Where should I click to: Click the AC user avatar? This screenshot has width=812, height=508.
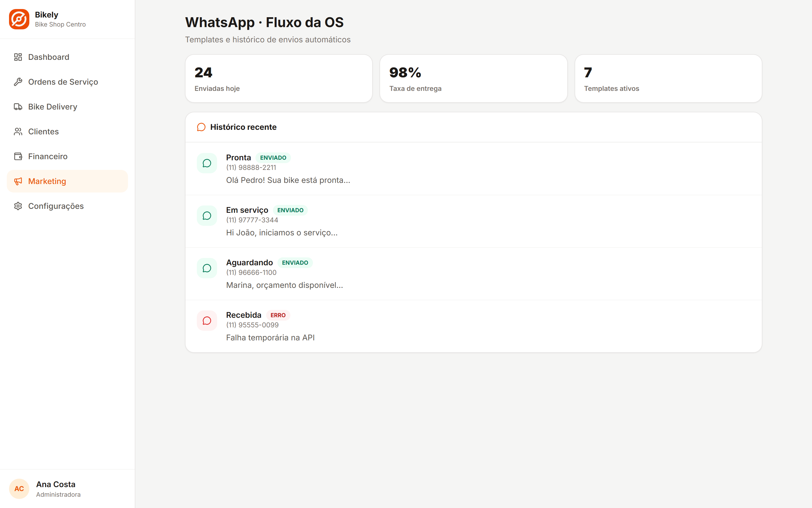point(19,489)
